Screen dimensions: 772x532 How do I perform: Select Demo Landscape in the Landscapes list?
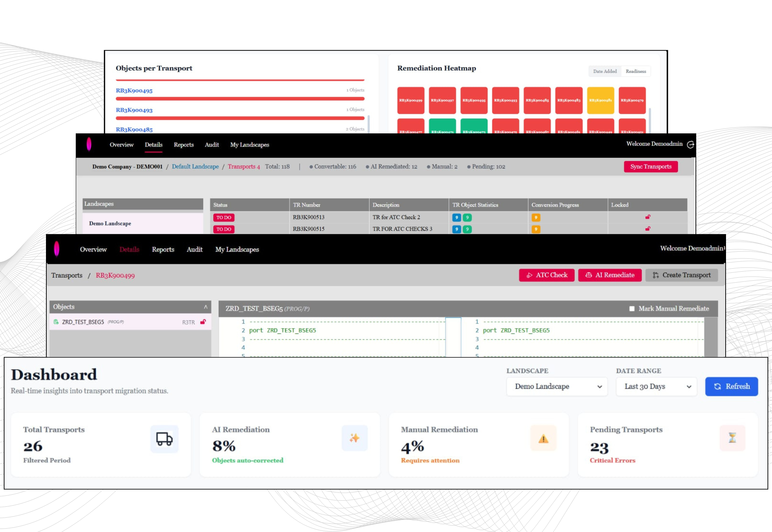click(x=110, y=223)
